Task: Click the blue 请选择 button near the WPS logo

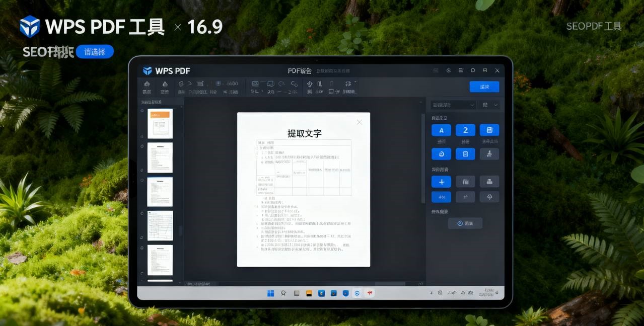Action: click(x=95, y=51)
